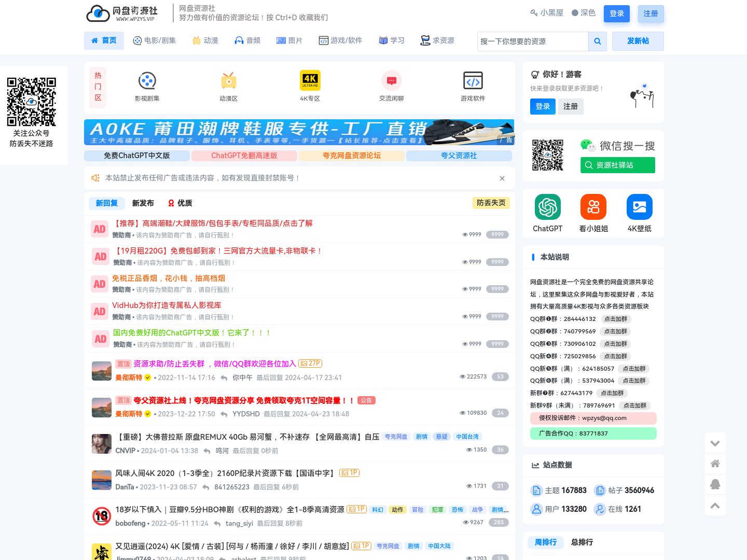Viewport: 747px width, 560px height.
Task: Open the 免费ChatGPT中文版 link
Action: 137,156
